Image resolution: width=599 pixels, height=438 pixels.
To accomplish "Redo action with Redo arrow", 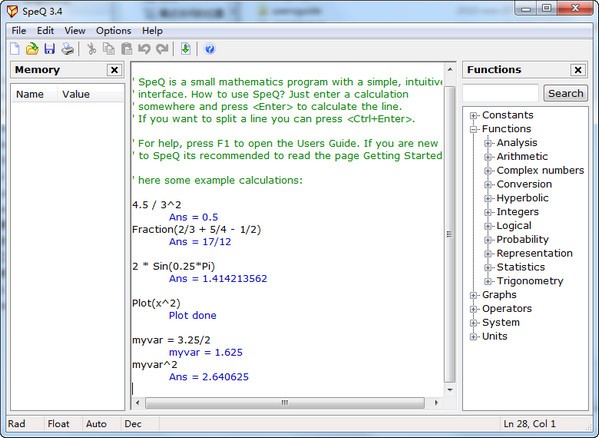I will point(162,49).
